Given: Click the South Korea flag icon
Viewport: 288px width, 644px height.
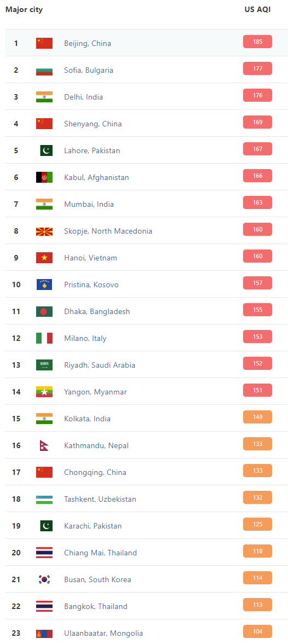Looking at the screenshot, I should tap(44, 579).
